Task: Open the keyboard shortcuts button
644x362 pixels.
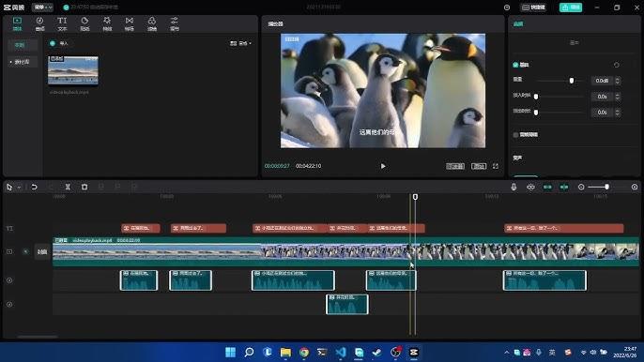Action: 533,8
